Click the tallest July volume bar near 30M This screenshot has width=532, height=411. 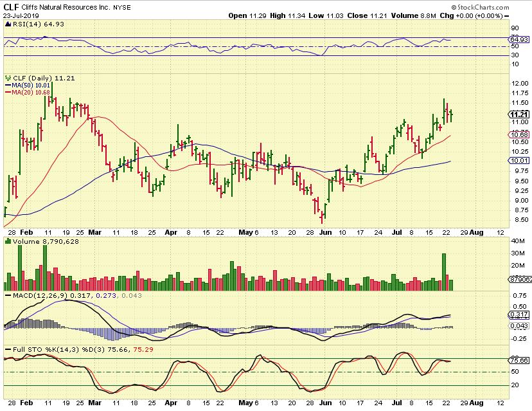(444, 271)
